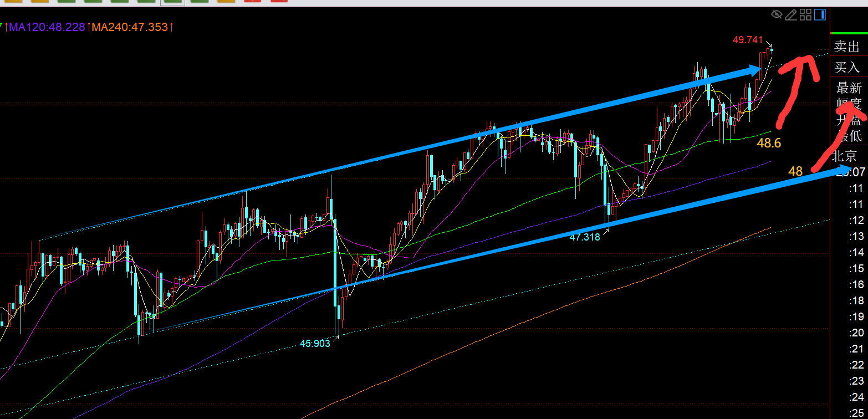Click the :13 entry in time list
The width and height of the screenshot is (868, 419).
pyautogui.click(x=857, y=237)
